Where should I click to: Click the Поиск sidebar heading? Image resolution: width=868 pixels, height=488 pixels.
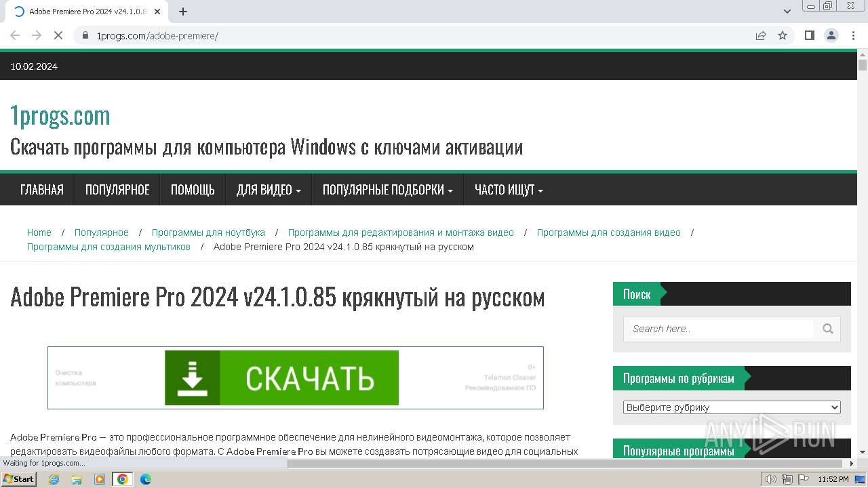tap(637, 294)
